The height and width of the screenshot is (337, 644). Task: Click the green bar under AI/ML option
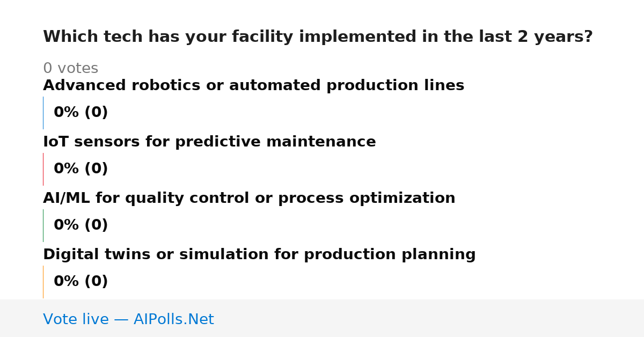[x=43, y=225]
